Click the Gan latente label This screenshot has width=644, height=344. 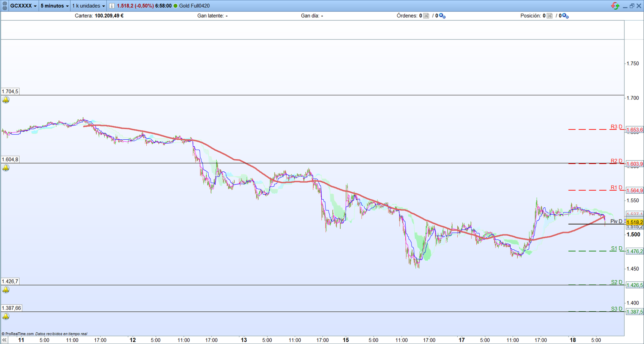coord(210,16)
